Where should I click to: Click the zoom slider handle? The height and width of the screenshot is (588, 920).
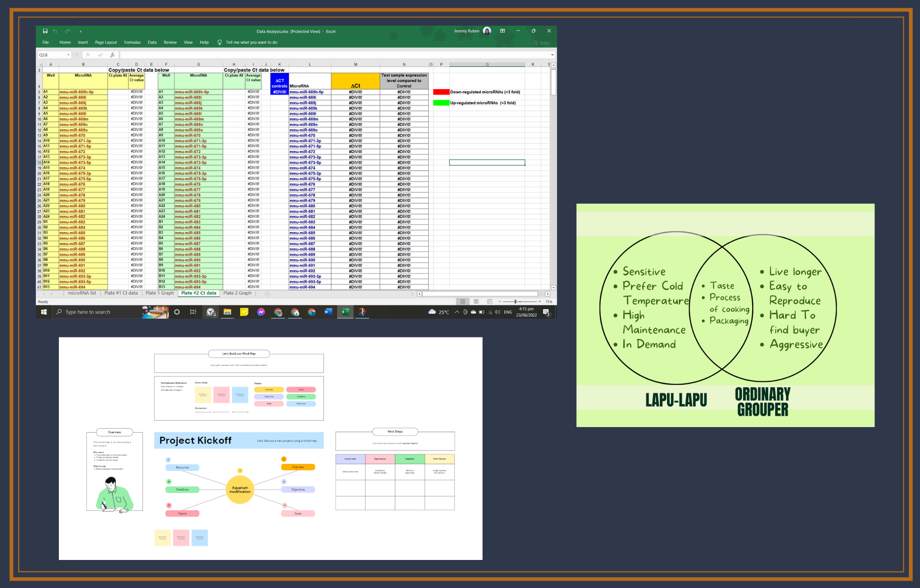tap(516, 302)
